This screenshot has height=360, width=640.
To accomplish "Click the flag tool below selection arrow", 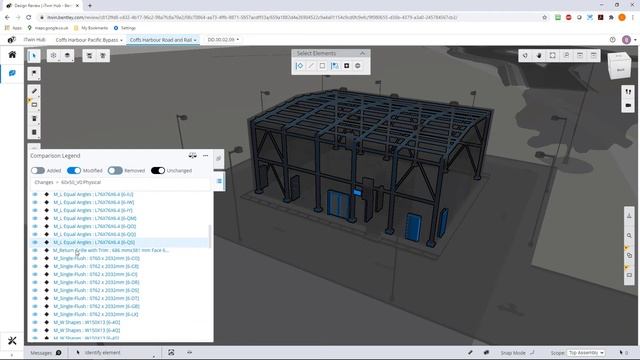I will [34, 73].
